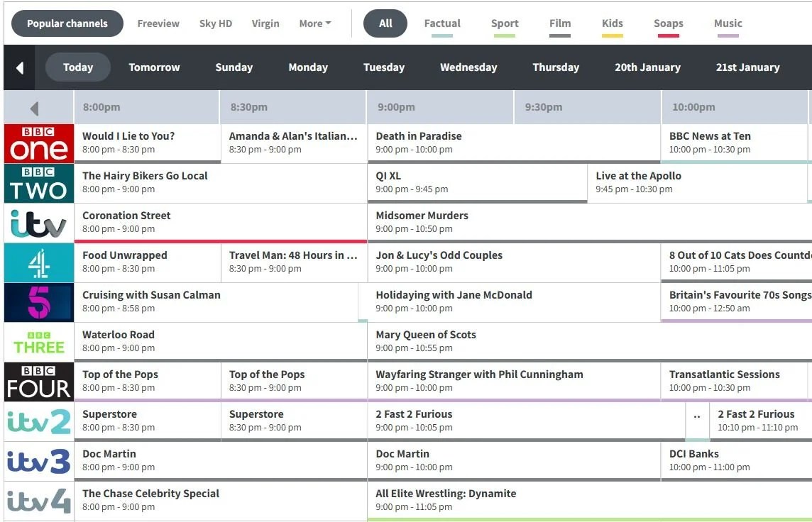Viewport: 812px width, 522px height.
Task: Open Wayfaring Stranger with Phil Cunningham
Action: coord(514,382)
